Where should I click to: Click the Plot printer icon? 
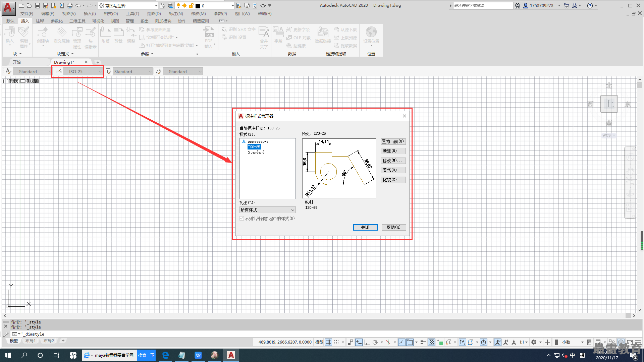tap(69, 6)
